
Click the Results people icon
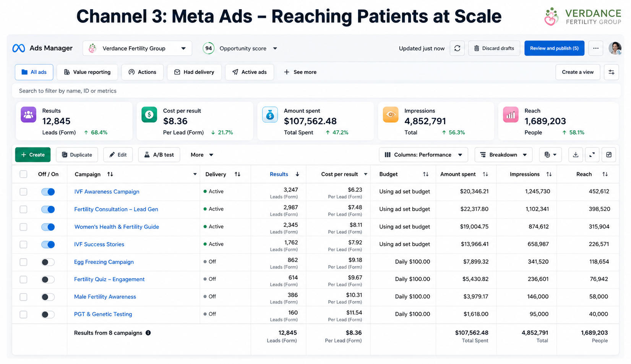click(28, 115)
